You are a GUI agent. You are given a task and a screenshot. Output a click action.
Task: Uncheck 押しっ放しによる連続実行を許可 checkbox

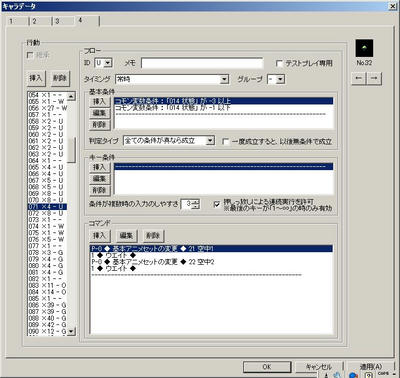click(x=217, y=204)
